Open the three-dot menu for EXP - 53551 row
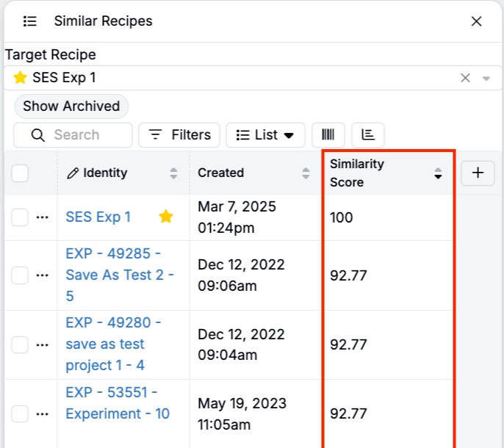 [x=42, y=414]
